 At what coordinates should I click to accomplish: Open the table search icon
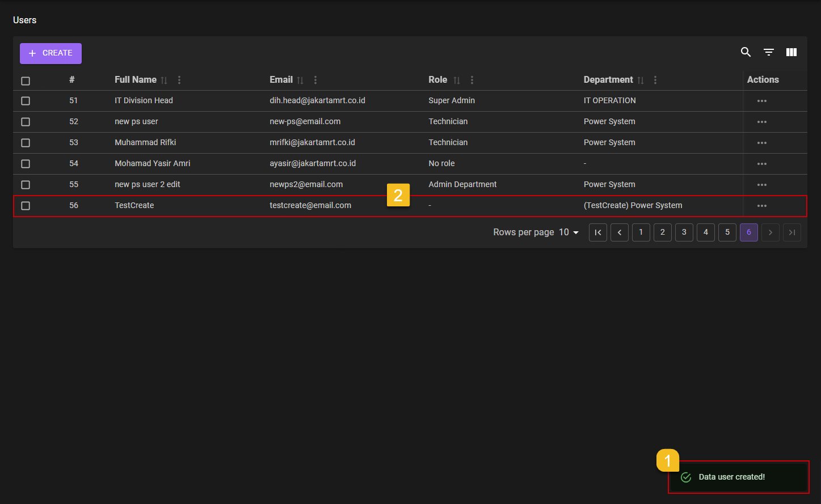point(746,52)
